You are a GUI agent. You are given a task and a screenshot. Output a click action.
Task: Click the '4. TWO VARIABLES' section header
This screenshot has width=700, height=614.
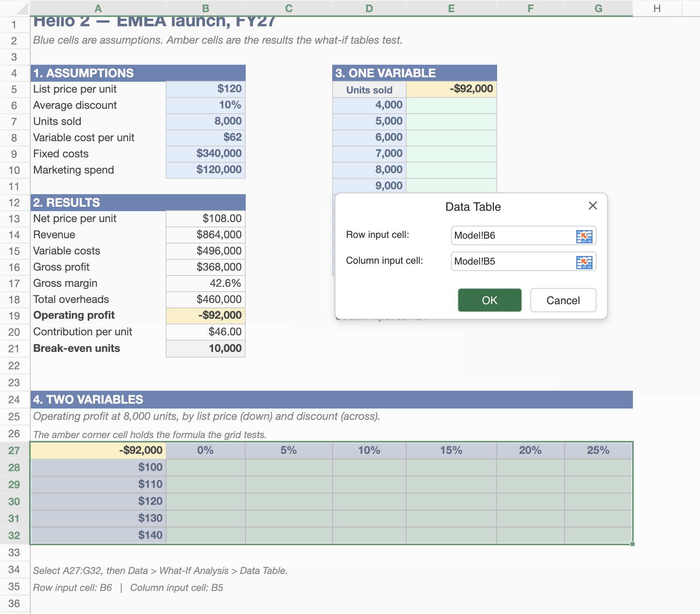[332, 400]
